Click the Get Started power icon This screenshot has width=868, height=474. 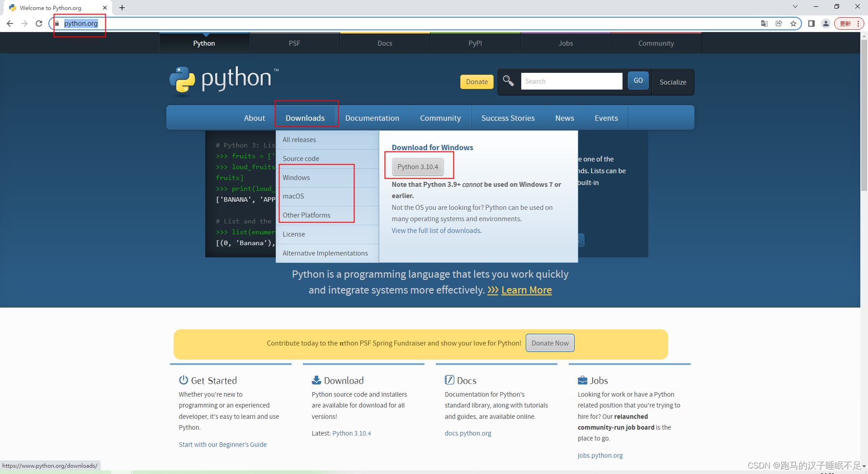point(183,380)
